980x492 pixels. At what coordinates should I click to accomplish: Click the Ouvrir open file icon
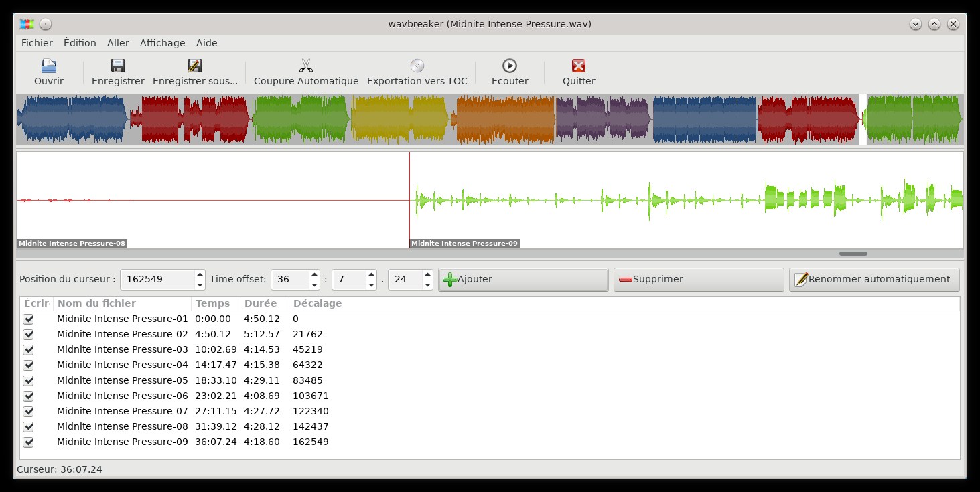tap(49, 66)
